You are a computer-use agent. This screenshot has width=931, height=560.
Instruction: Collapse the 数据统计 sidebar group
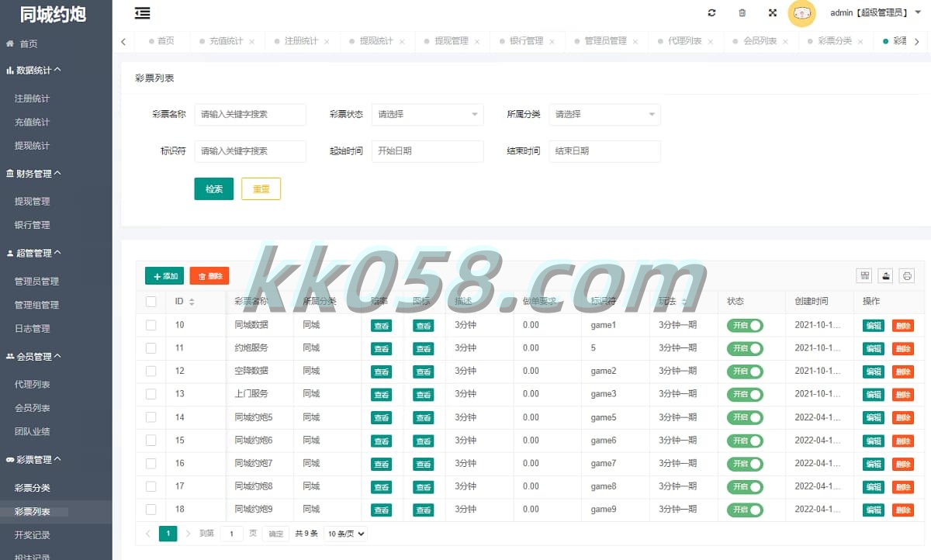pyautogui.click(x=33, y=71)
